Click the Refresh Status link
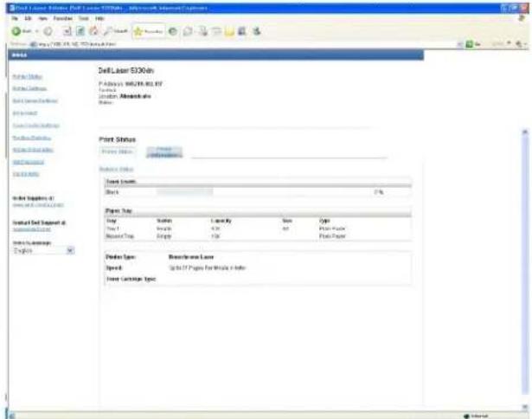 click(x=117, y=169)
